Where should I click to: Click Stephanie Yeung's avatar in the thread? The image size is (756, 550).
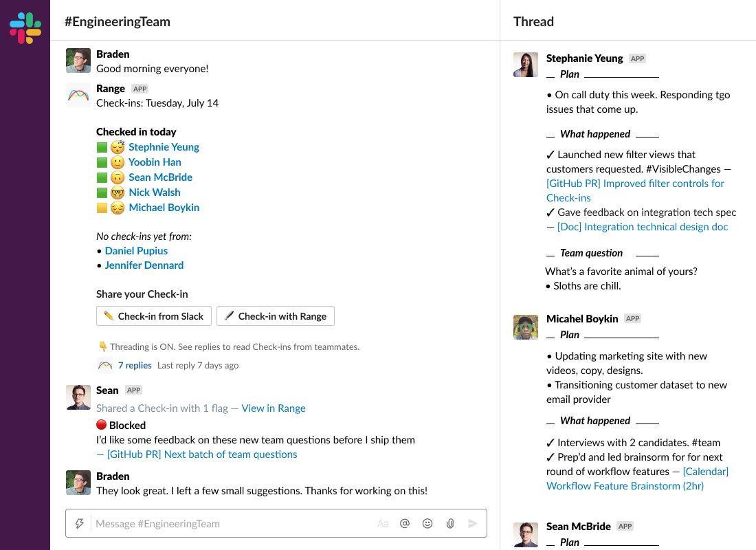point(526,65)
